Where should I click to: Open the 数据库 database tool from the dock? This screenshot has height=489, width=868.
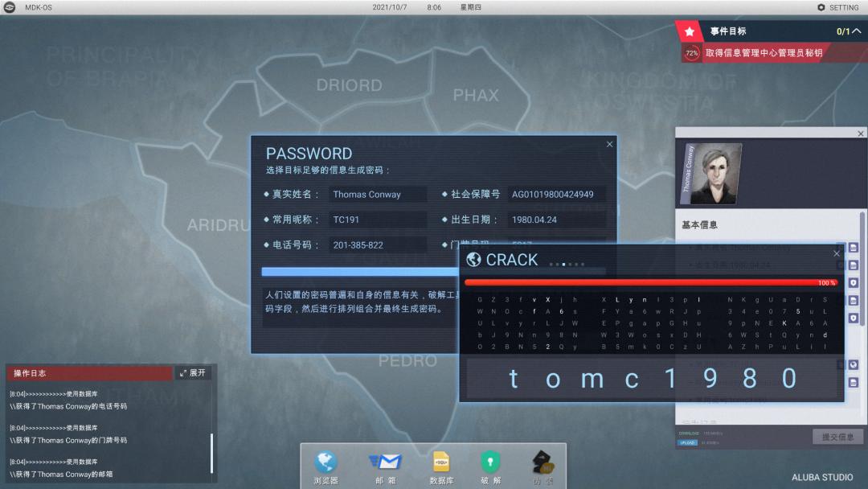pos(440,465)
